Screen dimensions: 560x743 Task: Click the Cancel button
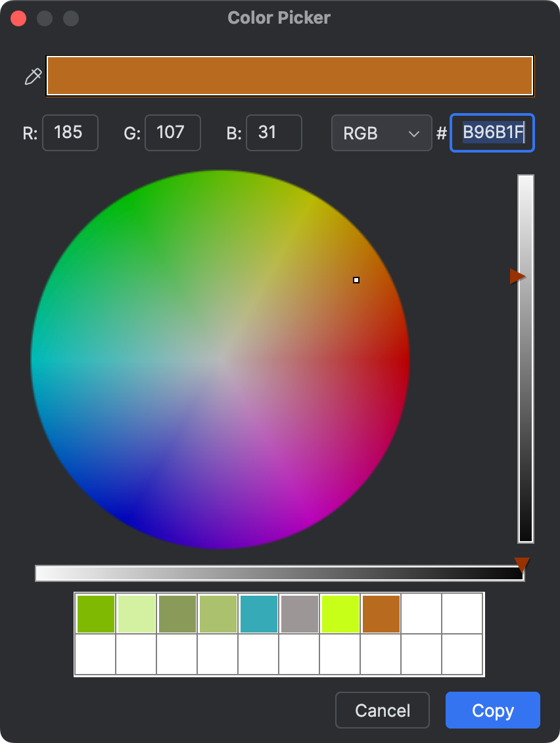(x=382, y=710)
